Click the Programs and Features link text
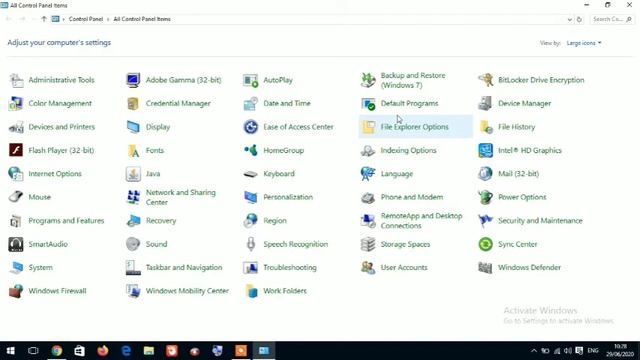This screenshot has height=360, width=640. [x=66, y=221]
